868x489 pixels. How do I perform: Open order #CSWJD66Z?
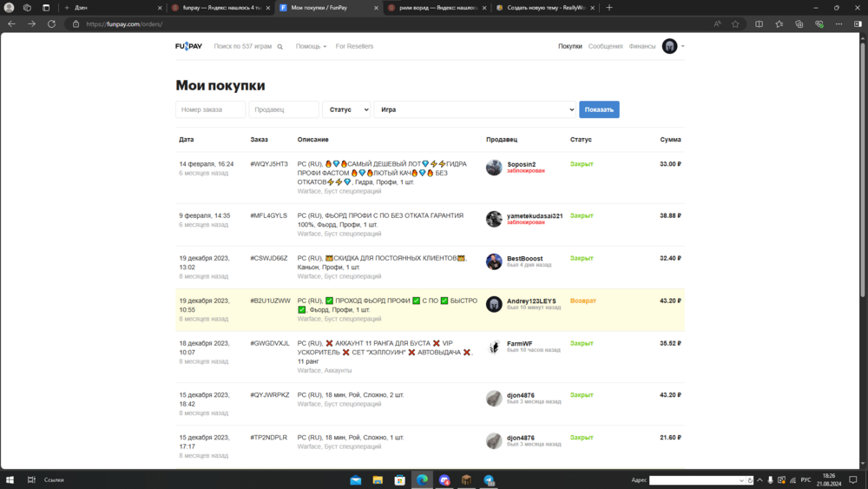coord(269,258)
